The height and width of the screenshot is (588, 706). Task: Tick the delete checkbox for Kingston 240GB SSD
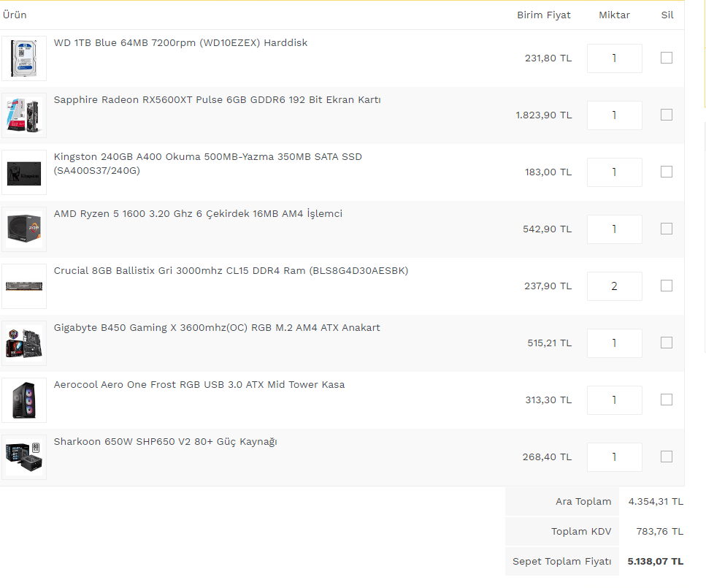667,172
